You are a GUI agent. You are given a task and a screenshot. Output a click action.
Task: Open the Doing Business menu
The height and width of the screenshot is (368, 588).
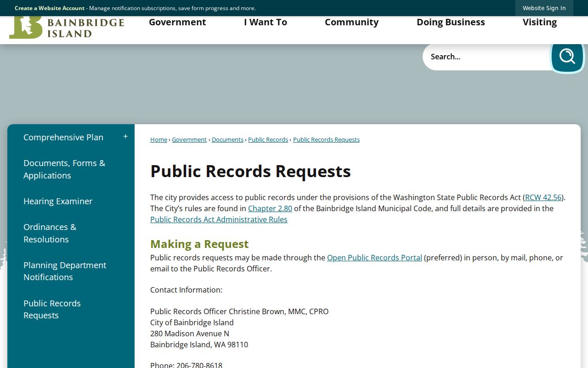pos(451,22)
